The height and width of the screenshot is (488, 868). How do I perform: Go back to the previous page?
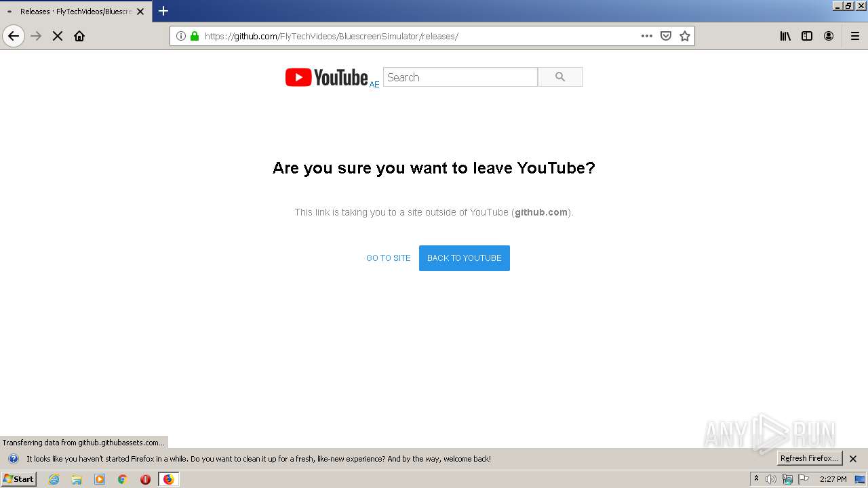coord(14,36)
